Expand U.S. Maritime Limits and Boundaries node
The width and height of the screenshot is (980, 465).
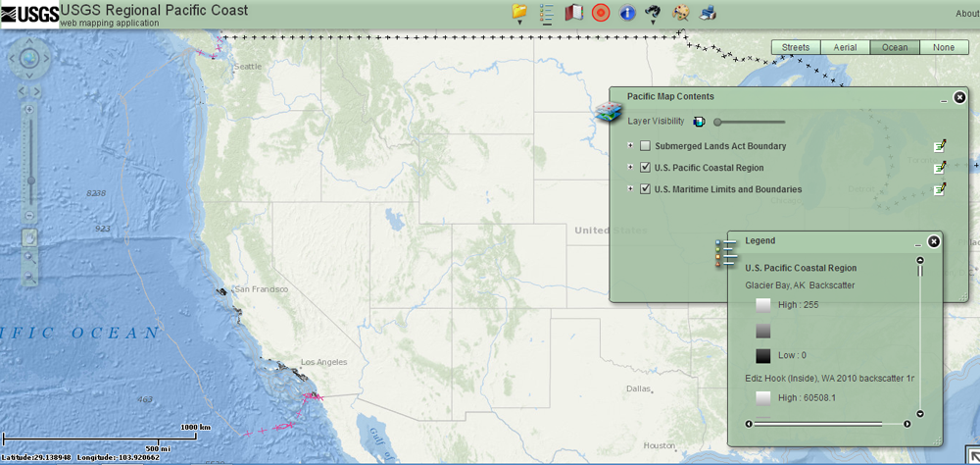(630, 189)
